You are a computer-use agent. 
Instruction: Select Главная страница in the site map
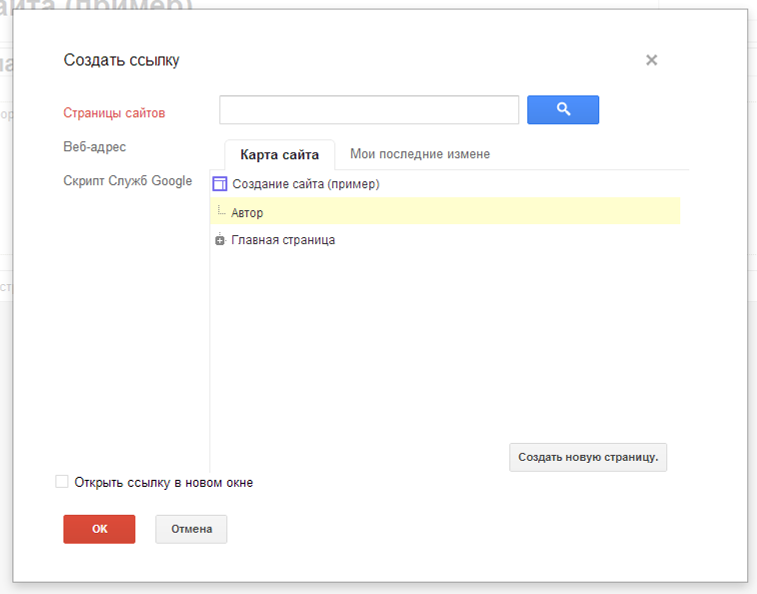click(x=283, y=240)
